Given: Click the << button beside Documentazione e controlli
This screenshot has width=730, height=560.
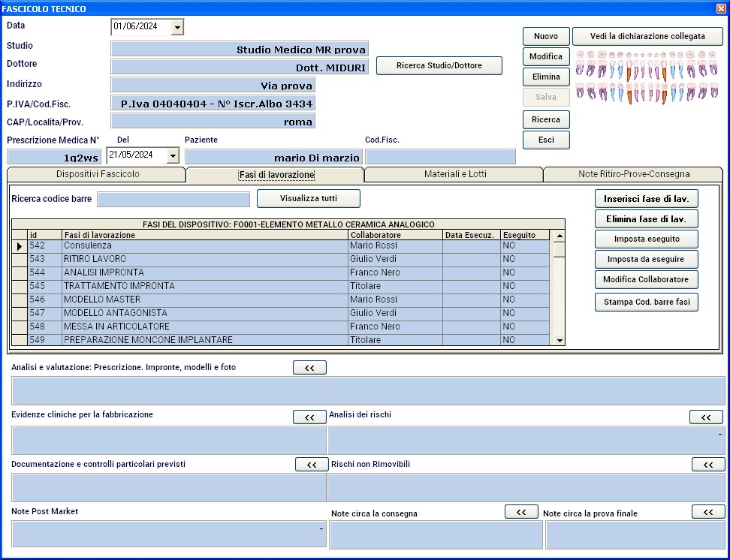Looking at the screenshot, I should pyautogui.click(x=312, y=464).
